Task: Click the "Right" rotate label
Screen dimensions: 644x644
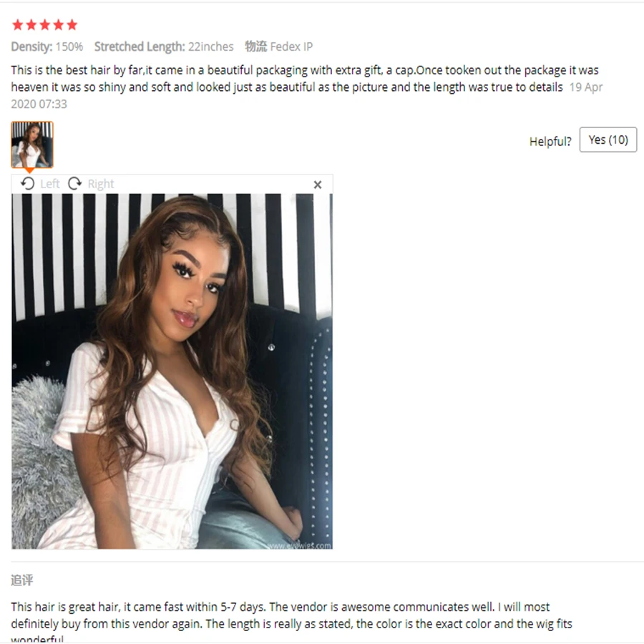Action: point(101,184)
